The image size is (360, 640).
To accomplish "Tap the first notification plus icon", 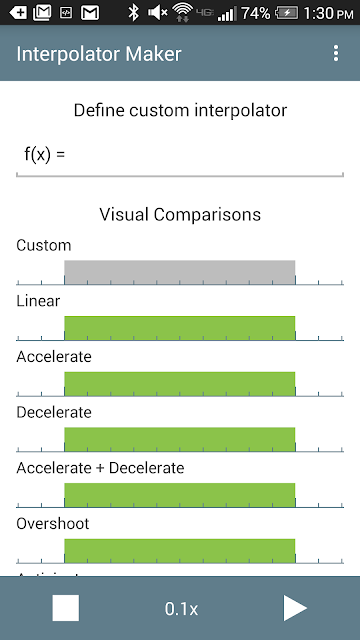I will 18,13.
